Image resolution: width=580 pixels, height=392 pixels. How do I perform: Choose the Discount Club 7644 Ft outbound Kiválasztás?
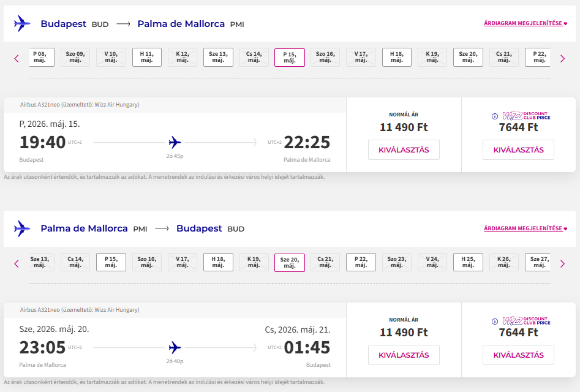518,150
